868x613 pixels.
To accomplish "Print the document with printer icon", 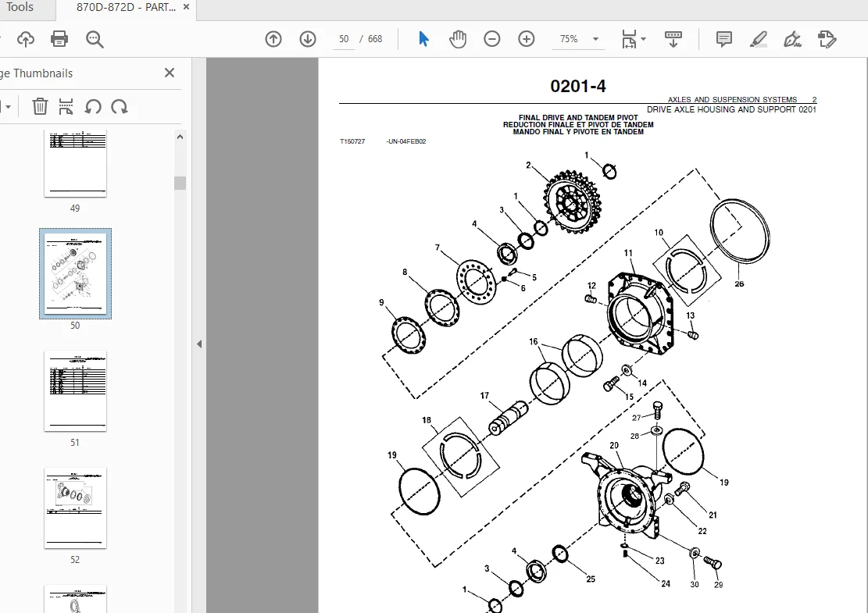I will point(59,39).
